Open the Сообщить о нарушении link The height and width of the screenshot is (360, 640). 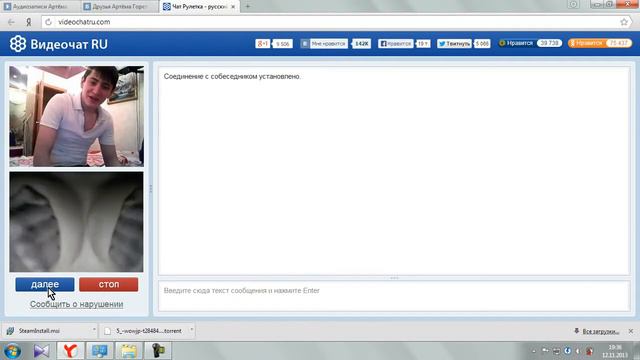click(x=76, y=304)
